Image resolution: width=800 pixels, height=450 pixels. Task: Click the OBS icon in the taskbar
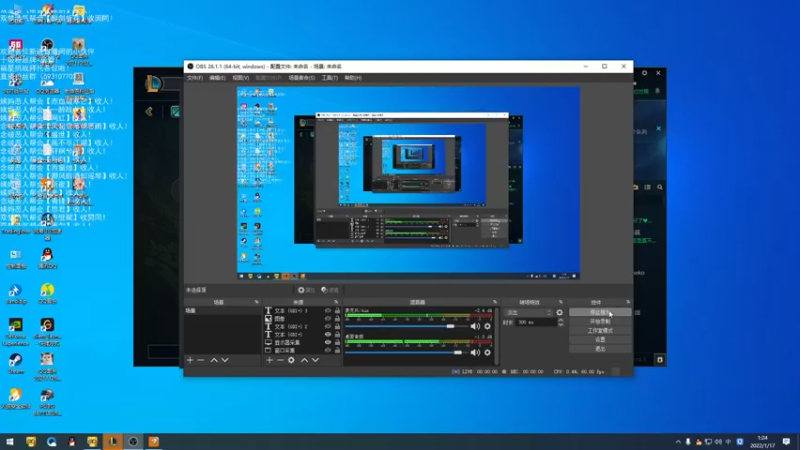point(133,441)
